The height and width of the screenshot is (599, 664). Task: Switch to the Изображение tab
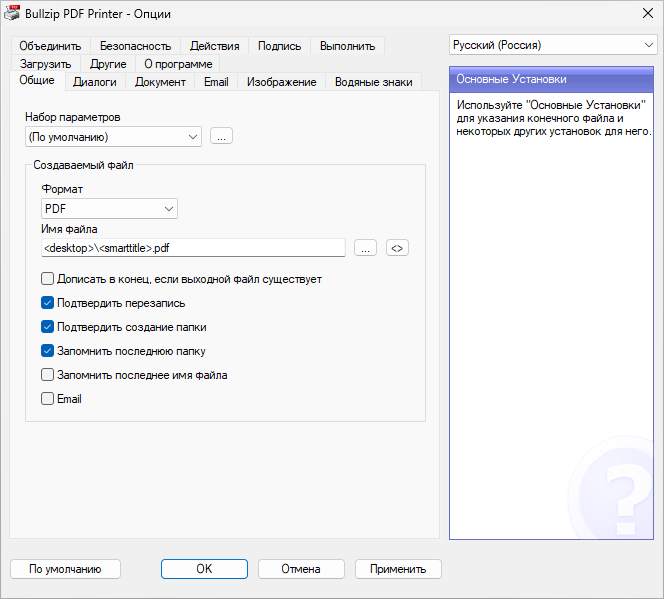coord(282,82)
